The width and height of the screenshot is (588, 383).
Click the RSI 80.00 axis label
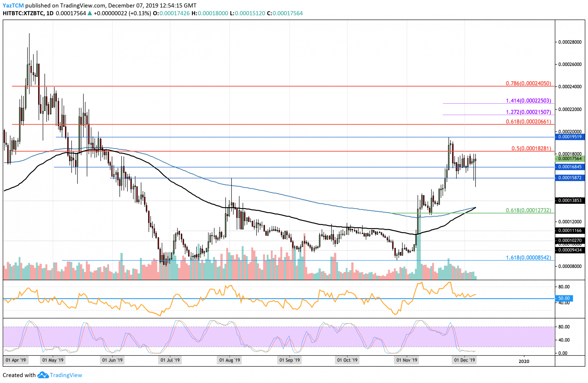(564, 287)
